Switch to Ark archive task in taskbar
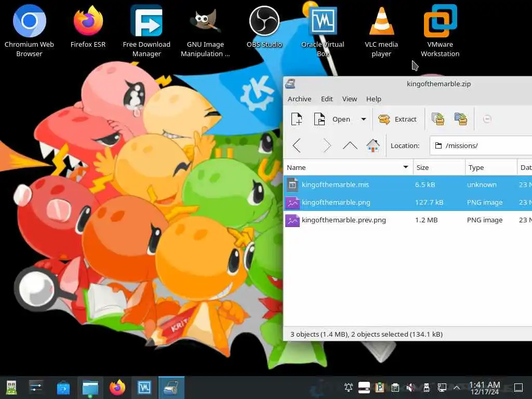 [171, 388]
